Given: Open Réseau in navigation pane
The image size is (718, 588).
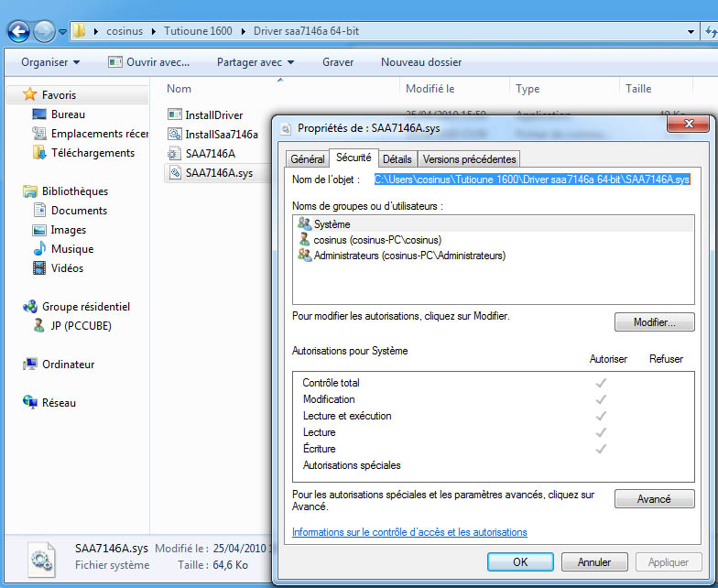Looking at the screenshot, I should (x=29, y=403).
